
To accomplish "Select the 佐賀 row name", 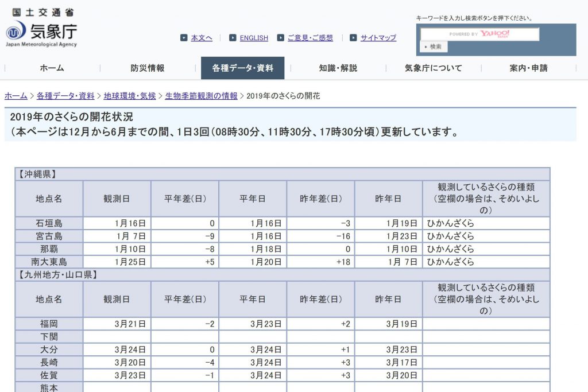I will click(49, 375).
